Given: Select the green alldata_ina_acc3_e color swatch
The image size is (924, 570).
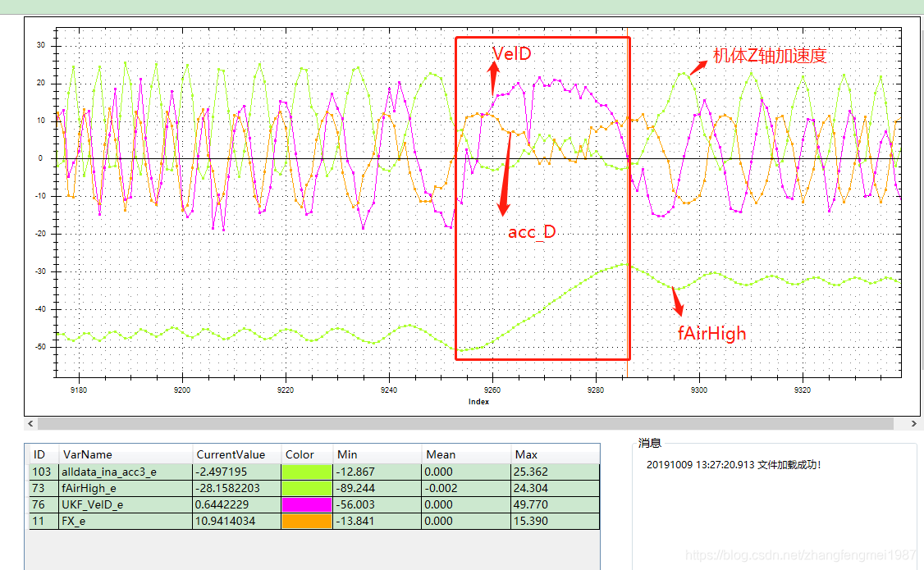Looking at the screenshot, I should (306, 472).
